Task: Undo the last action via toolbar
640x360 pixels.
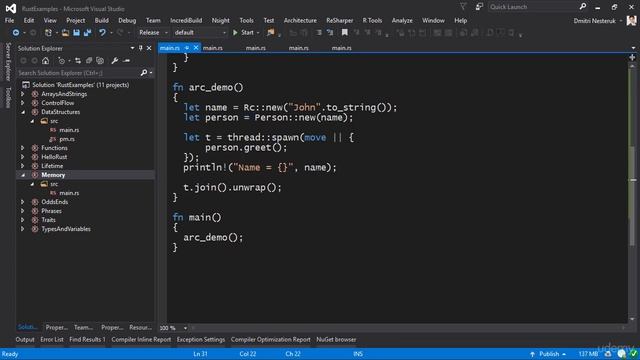Action: (x=102, y=33)
